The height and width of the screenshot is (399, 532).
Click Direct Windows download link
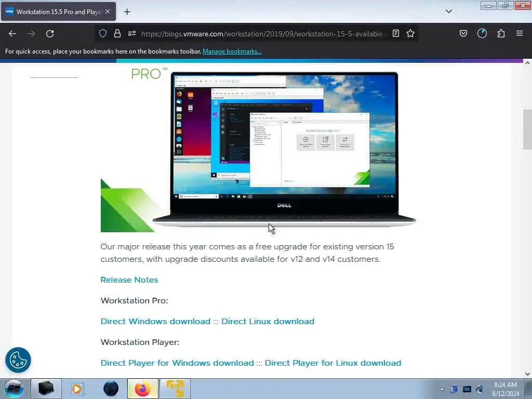(x=155, y=321)
